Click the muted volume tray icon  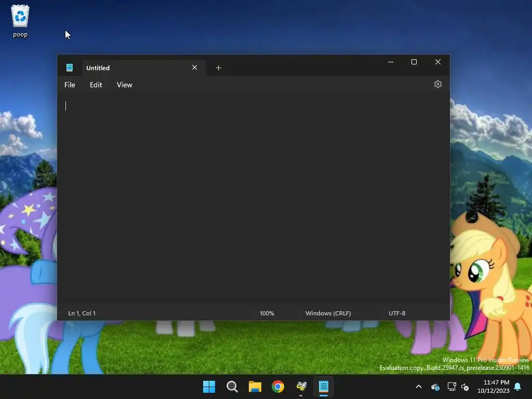[x=465, y=387]
